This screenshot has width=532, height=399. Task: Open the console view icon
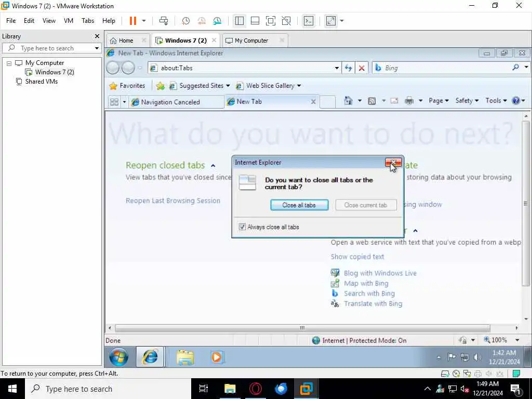pos(309,21)
